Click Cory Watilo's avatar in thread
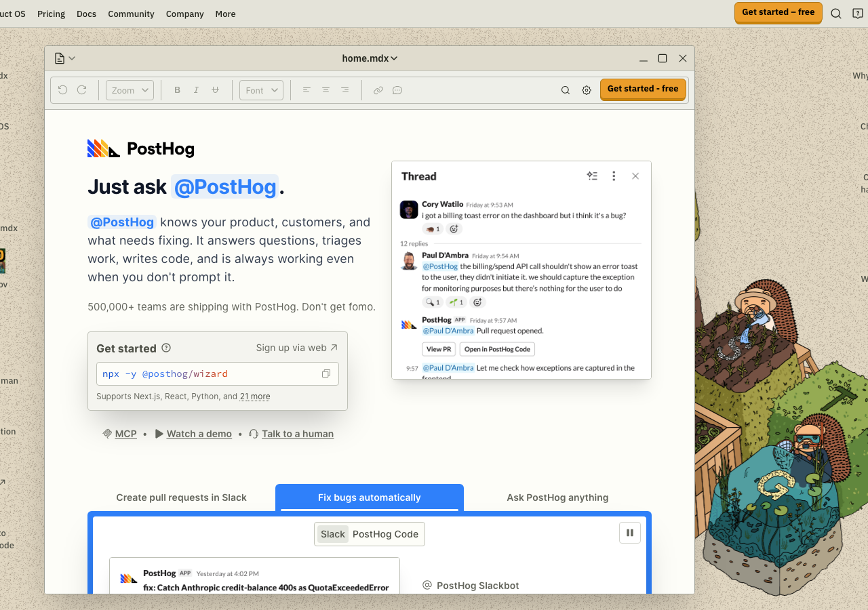Screen dimensions: 868x610 click(409, 209)
